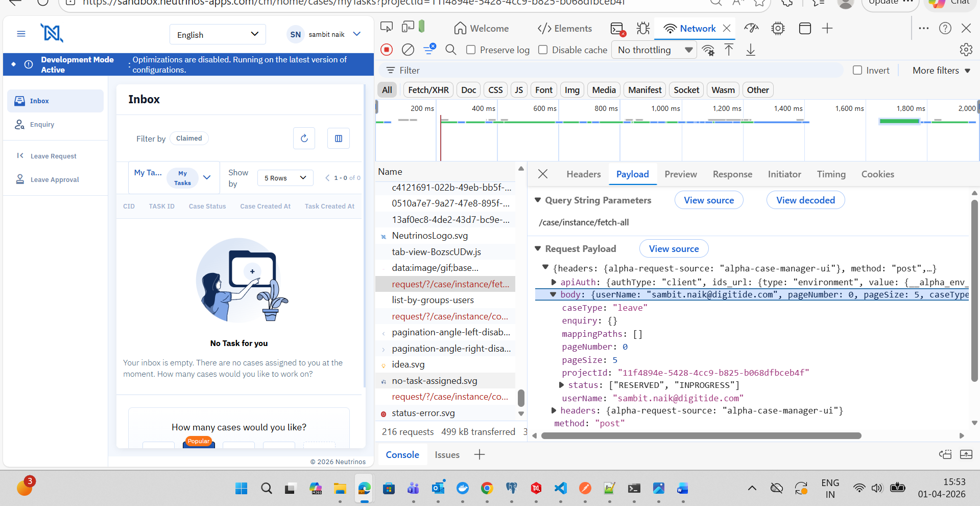This screenshot has height=506, width=980.
Task: Filter requests by Img type
Action: pyautogui.click(x=572, y=90)
